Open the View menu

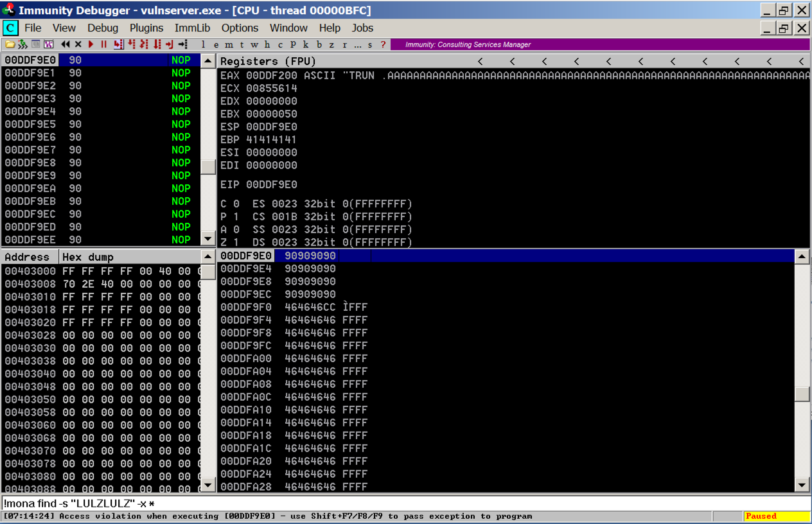coord(64,28)
